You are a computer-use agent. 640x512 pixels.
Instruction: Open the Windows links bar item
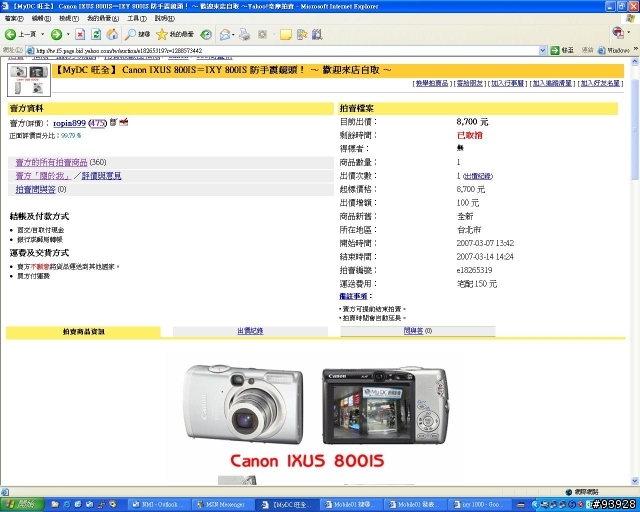[614, 50]
